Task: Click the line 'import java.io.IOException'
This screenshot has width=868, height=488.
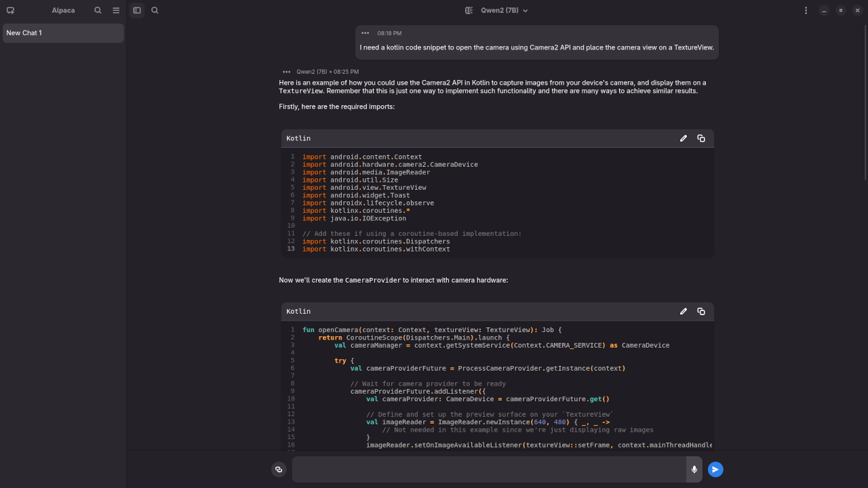Action: click(354, 218)
